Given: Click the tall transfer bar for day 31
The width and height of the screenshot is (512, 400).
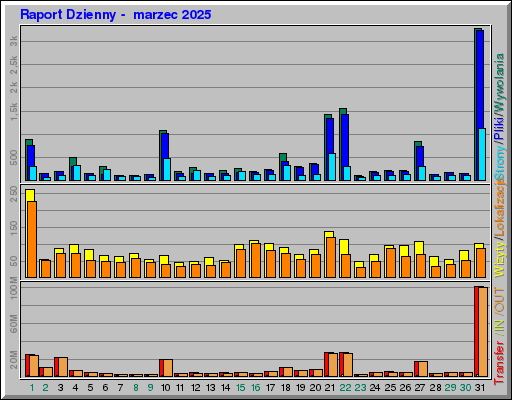Looking at the screenshot, I should 483,332.
